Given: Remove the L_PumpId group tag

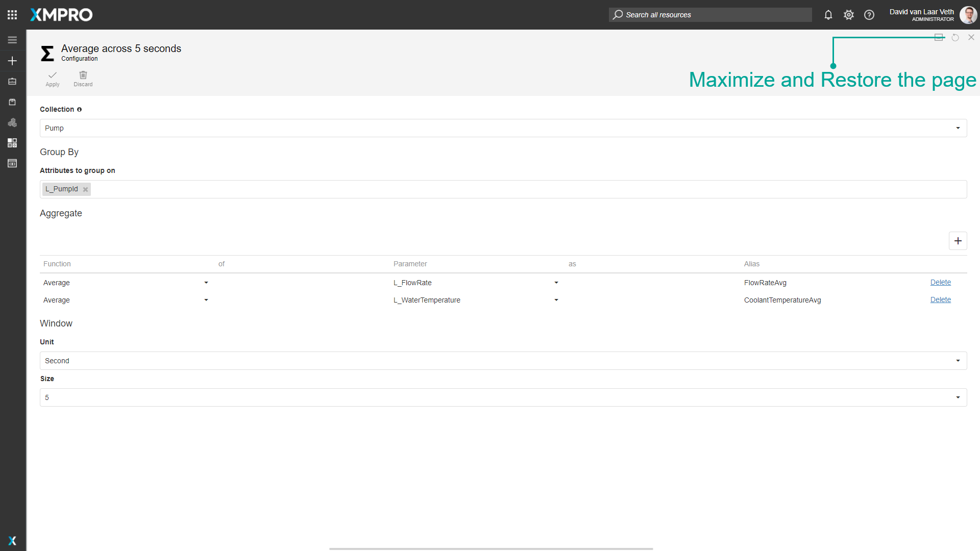Looking at the screenshot, I should pyautogui.click(x=85, y=189).
